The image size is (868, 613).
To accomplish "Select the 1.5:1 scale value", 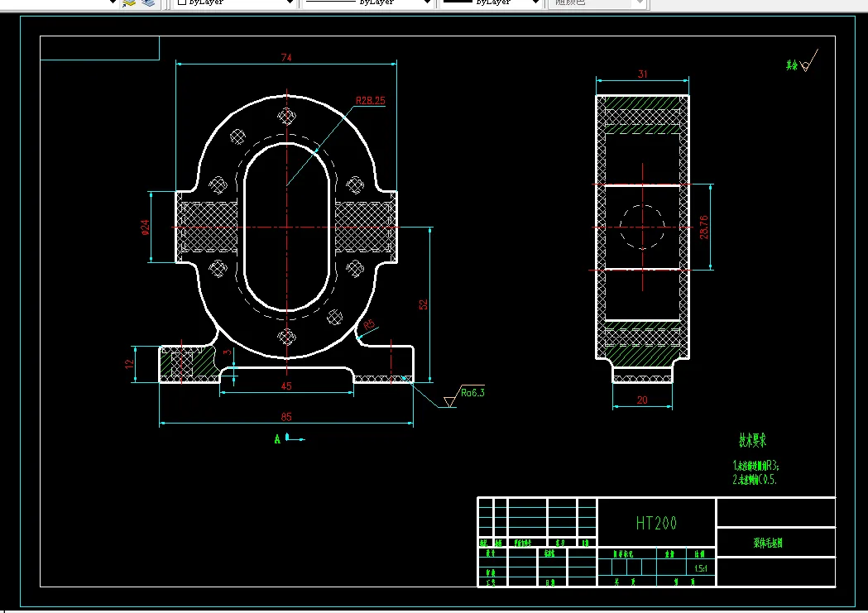I will [701, 568].
